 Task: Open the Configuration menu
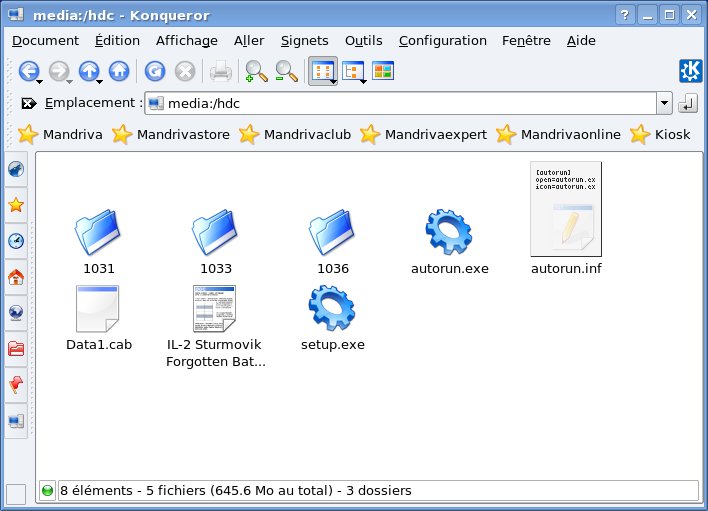[442, 41]
